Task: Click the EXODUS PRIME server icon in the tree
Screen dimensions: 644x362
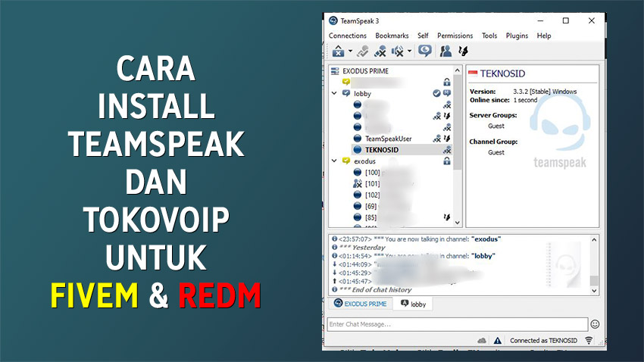Action: click(x=335, y=71)
